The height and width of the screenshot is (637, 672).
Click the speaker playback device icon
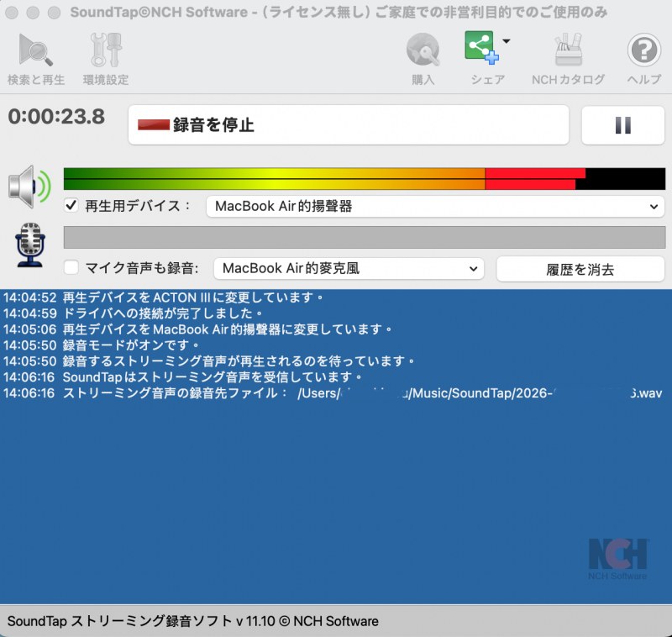[x=29, y=187]
